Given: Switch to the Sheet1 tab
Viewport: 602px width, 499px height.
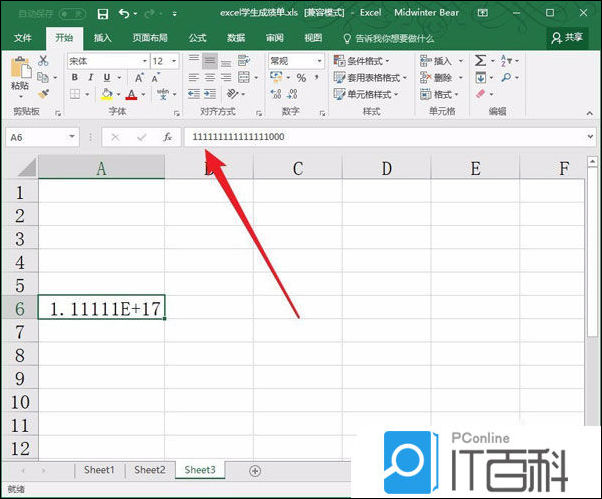Looking at the screenshot, I should (99, 470).
